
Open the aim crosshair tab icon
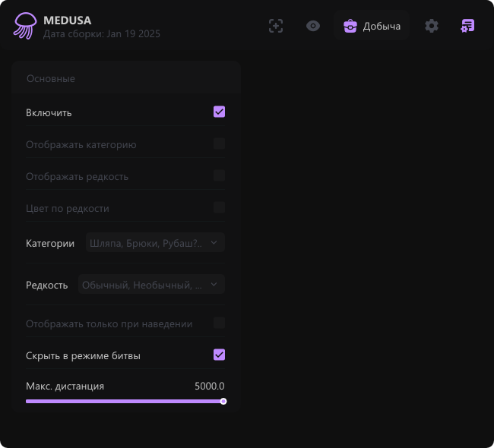tap(276, 26)
